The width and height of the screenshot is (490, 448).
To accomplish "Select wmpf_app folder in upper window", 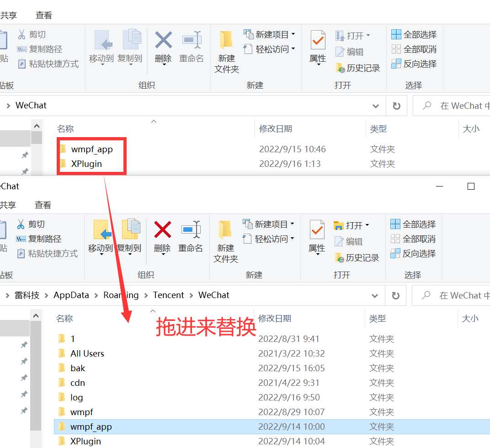I will point(92,149).
